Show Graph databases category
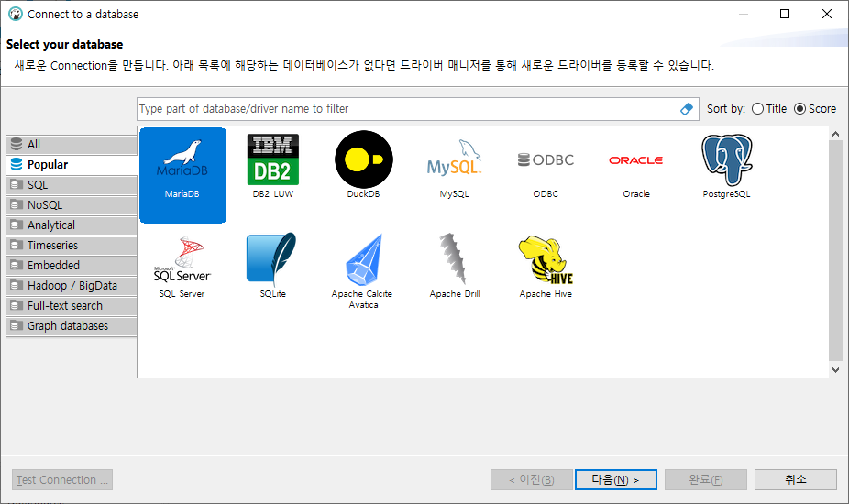Image resolution: width=849 pixels, height=504 pixels. click(71, 326)
